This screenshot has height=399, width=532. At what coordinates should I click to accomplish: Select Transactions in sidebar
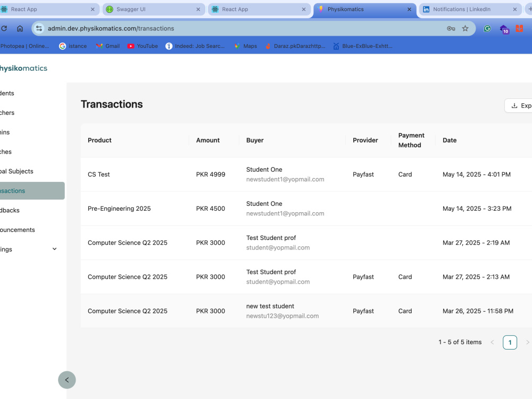(x=32, y=190)
